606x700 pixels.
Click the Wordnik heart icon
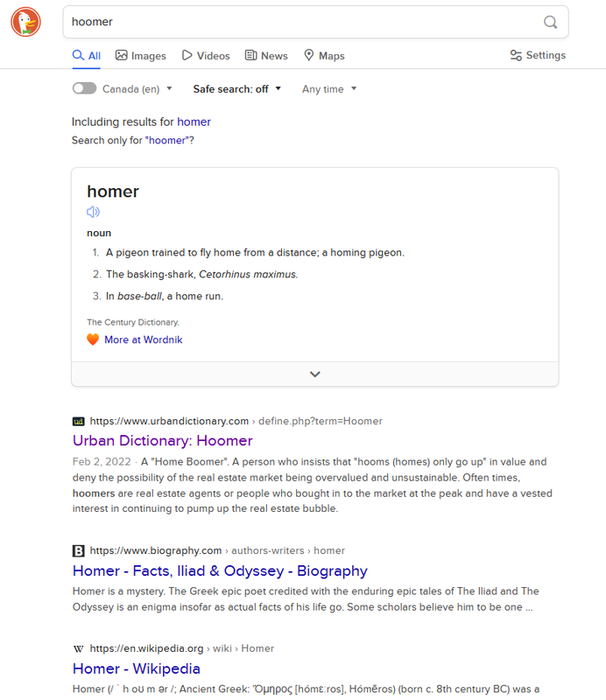(93, 339)
